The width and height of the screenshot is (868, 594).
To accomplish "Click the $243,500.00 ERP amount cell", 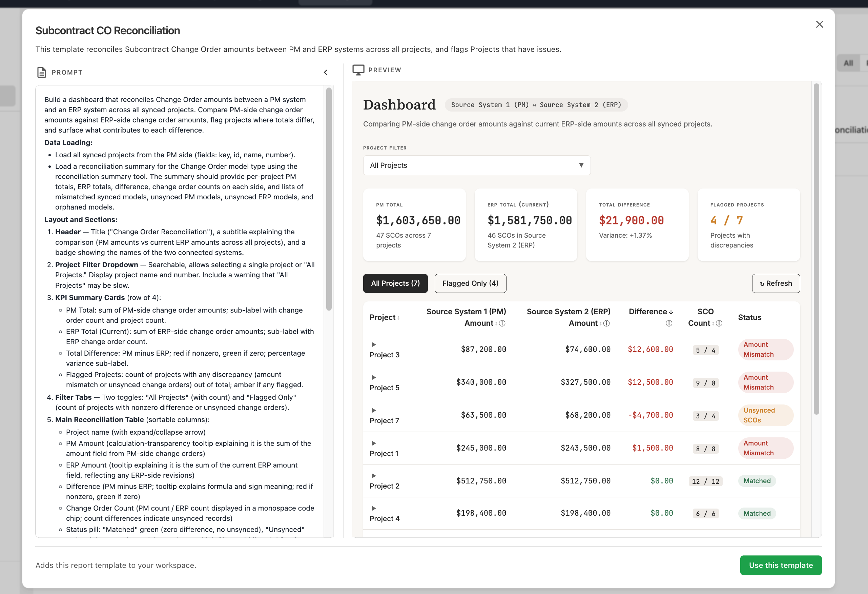I will point(586,448).
